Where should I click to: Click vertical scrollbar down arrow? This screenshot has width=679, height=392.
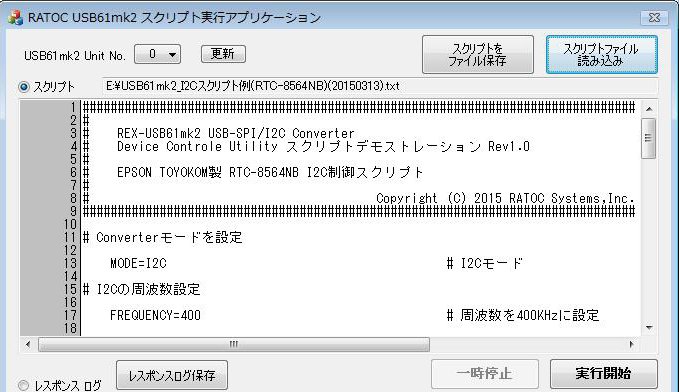[x=649, y=328]
